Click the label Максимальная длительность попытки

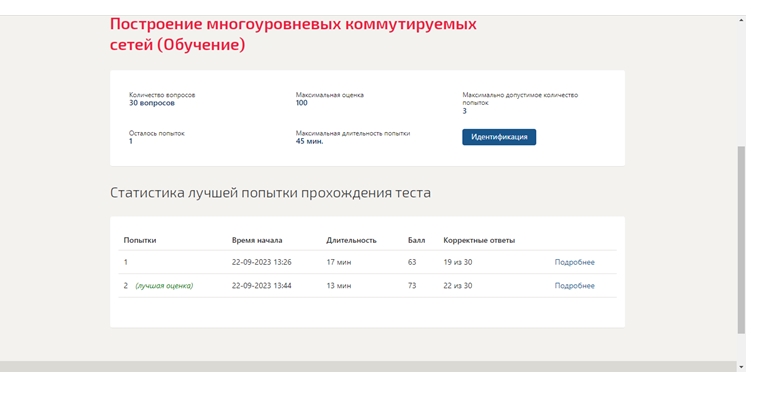[353, 133]
